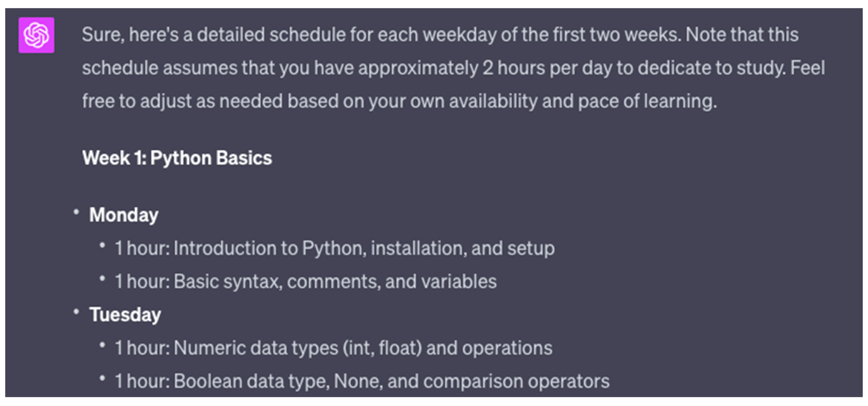
Task: Click the 'Week 1: Python Basics' heading
Action: coord(177,158)
